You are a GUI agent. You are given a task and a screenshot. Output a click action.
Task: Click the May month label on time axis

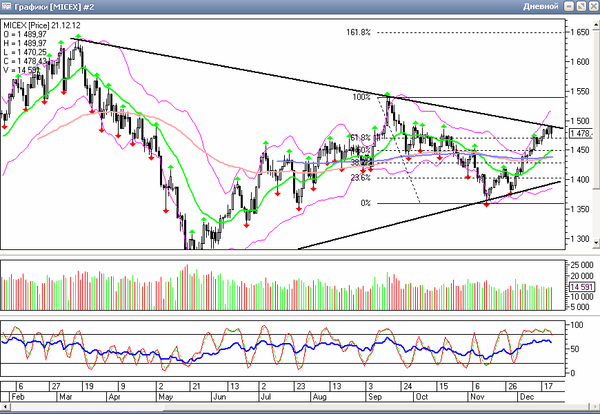(166, 397)
